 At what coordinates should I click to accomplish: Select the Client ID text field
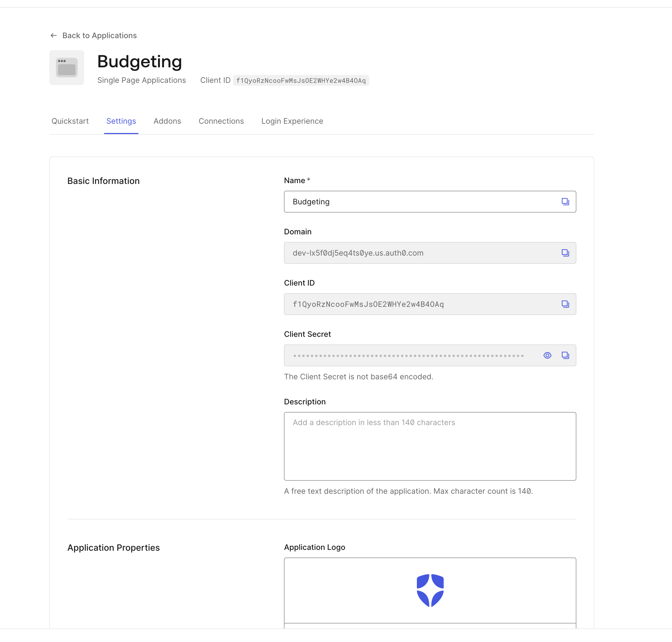[x=393, y=304]
